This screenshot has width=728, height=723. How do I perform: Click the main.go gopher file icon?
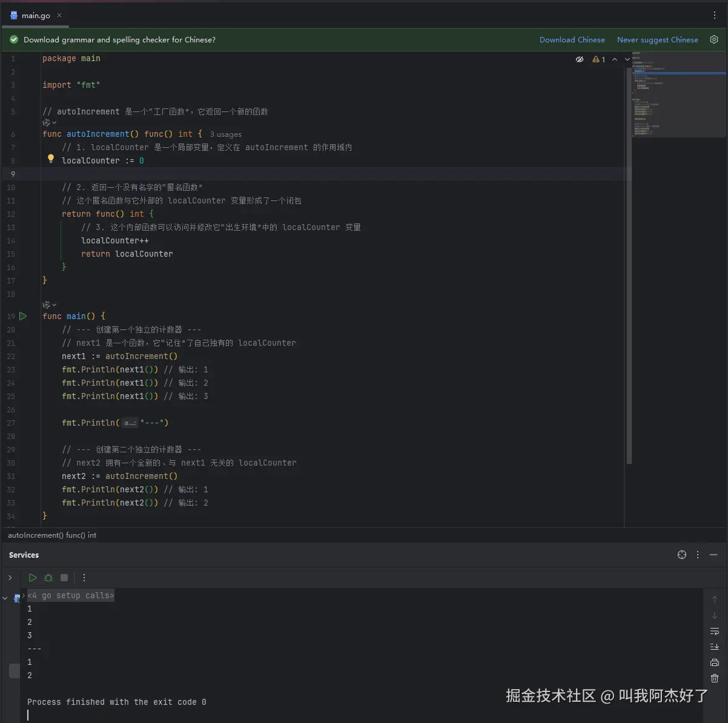[14, 15]
